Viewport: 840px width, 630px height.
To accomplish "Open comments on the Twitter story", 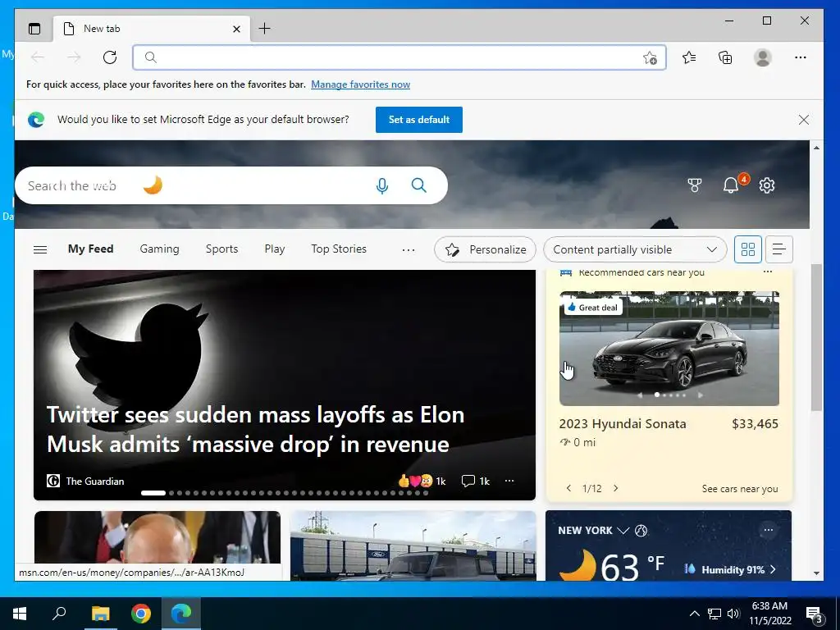I will click(x=476, y=481).
